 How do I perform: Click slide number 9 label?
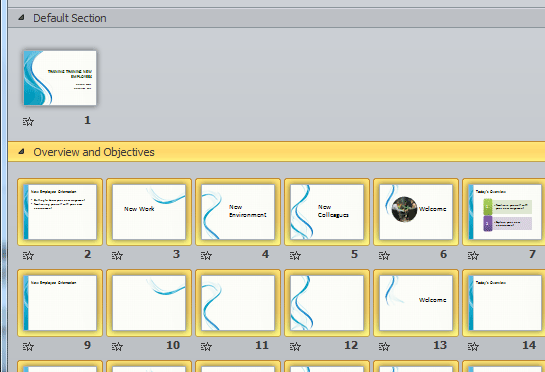pos(88,345)
